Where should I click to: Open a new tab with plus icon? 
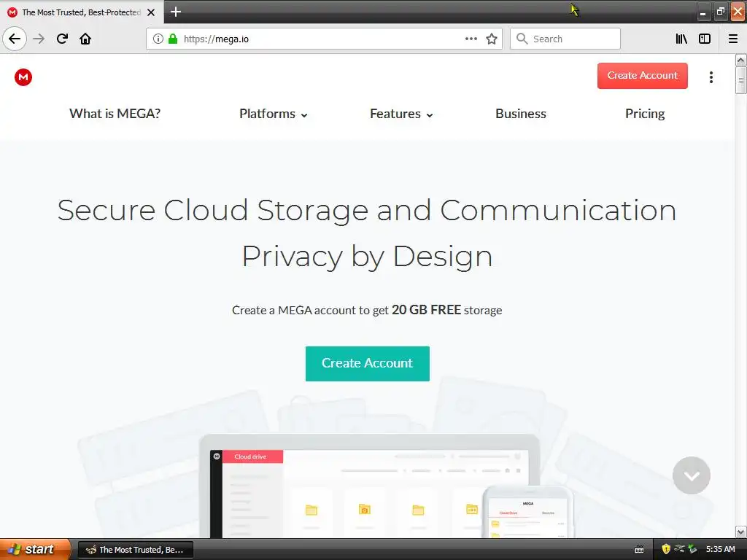pos(176,12)
